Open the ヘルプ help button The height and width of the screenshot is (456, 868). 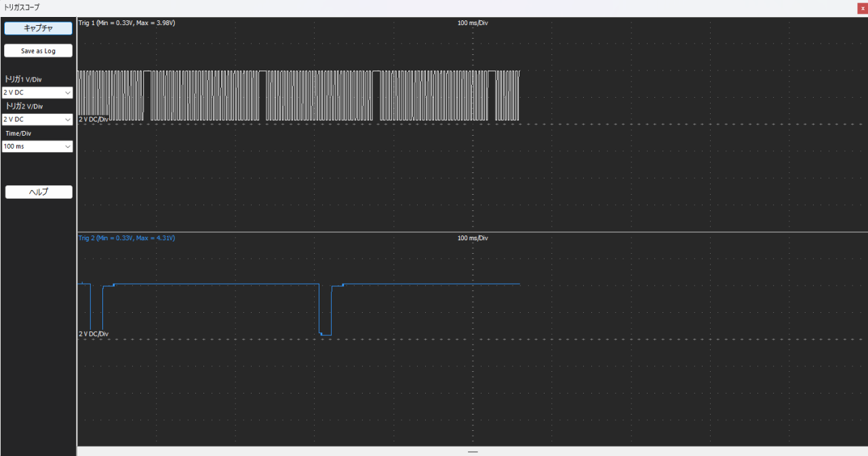39,192
